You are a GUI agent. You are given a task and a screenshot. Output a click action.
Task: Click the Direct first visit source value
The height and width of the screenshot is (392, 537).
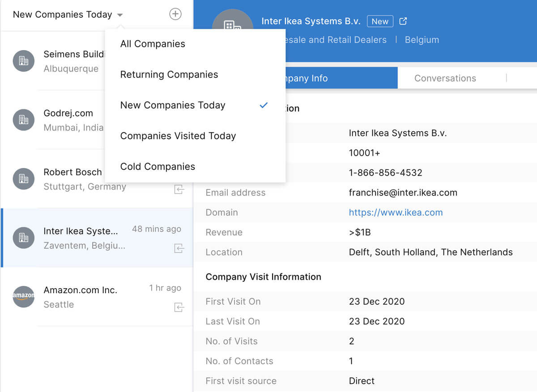pyautogui.click(x=362, y=381)
